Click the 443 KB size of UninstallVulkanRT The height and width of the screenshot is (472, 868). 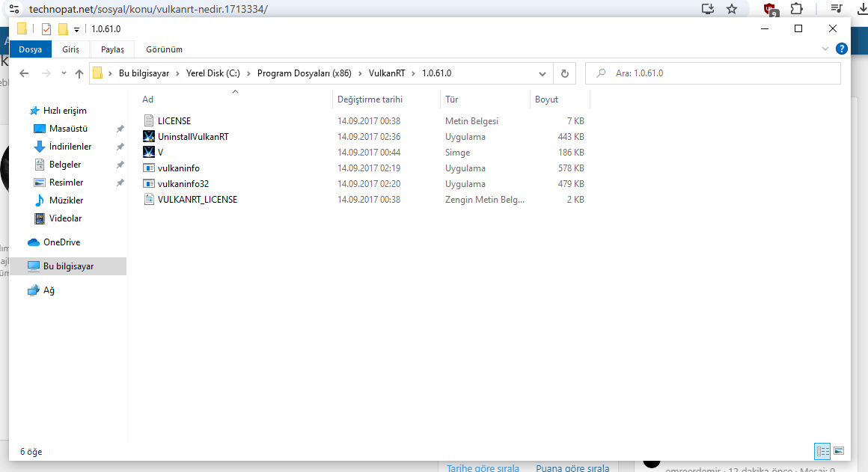coord(571,137)
